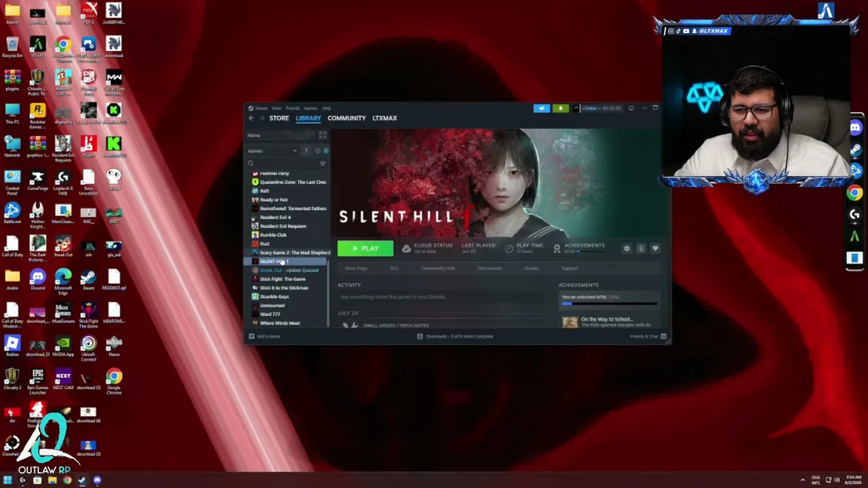Select the Ubisoft Connect desktop icon
Screen dimensions: 868x488
pos(88,348)
